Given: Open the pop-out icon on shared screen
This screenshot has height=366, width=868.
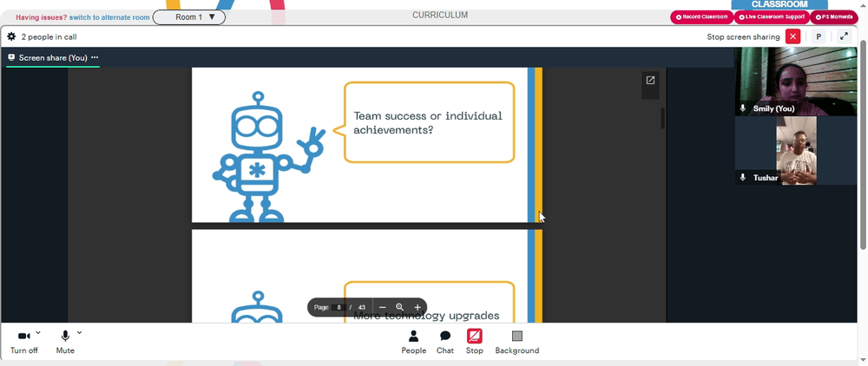Looking at the screenshot, I should click(x=650, y=81).
